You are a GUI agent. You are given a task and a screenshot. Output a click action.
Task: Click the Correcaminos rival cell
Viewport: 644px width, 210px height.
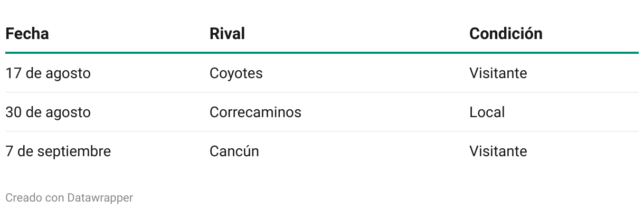(255, 112)
